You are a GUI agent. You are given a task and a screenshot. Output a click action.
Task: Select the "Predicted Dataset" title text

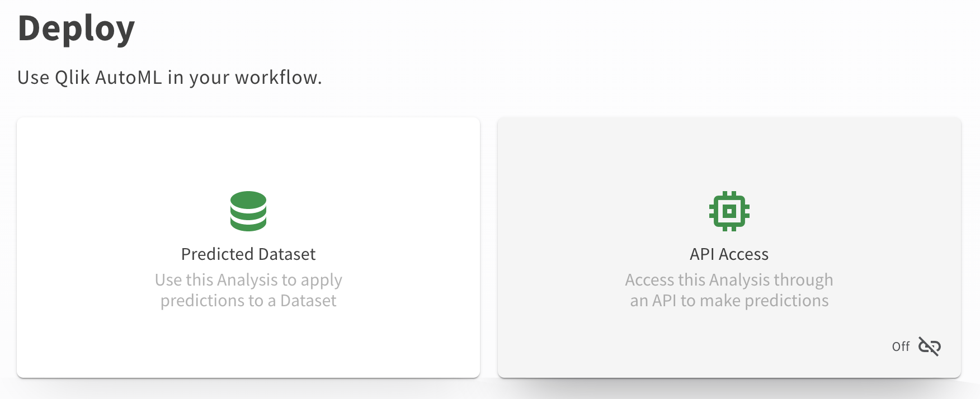click(x=248, y=254)
